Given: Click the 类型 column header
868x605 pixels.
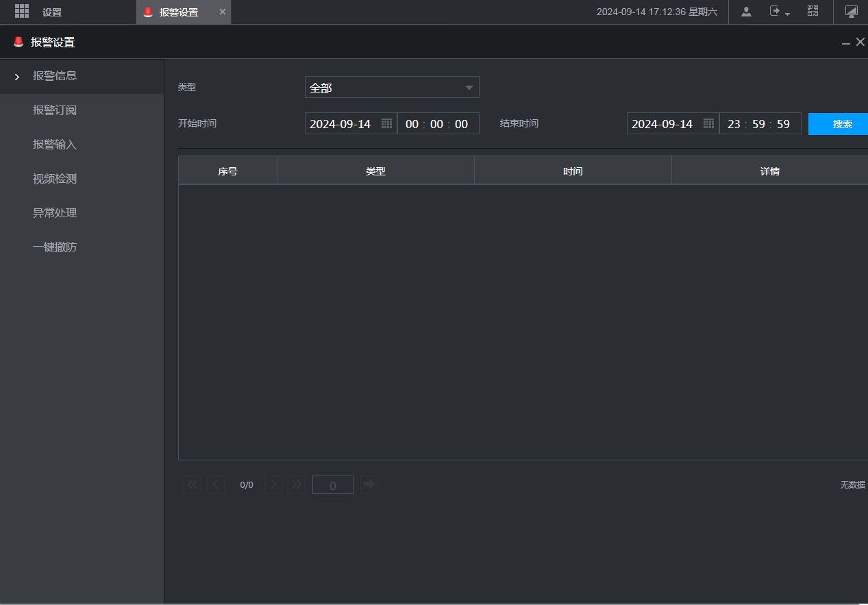Looking at the screenshot, I should point(376,171).
